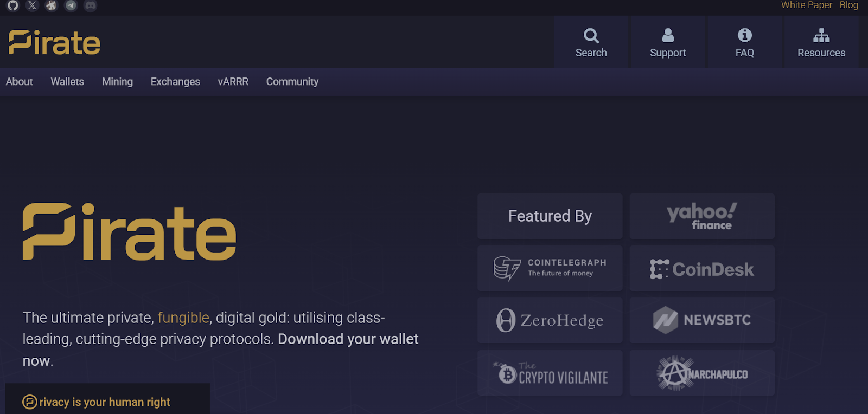
Task: Open the Blog link
Action: click(x=849, y=5)
